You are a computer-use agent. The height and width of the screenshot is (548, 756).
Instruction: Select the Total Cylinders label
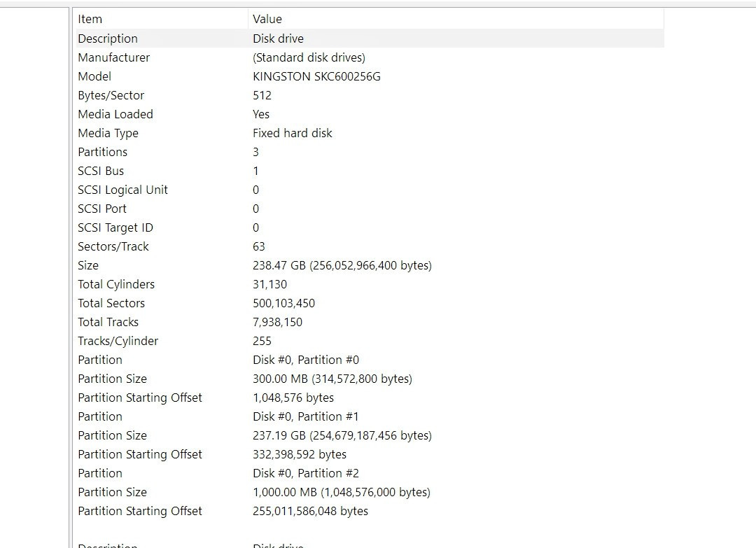116,284
